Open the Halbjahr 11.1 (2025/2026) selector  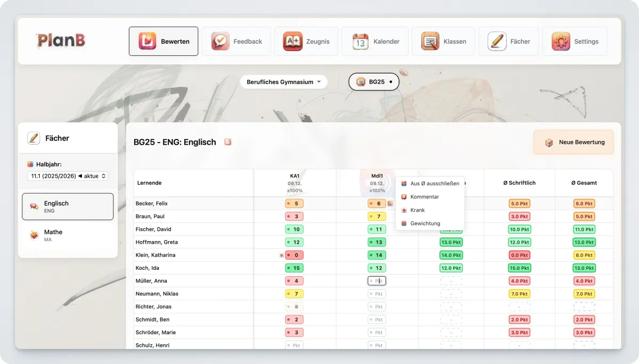68,176
